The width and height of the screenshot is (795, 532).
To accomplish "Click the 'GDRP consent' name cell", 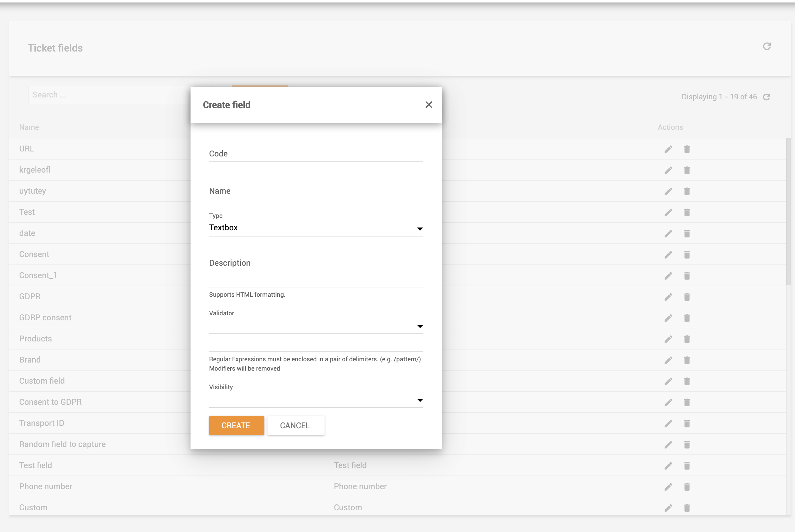I will [x=45, y=318].
